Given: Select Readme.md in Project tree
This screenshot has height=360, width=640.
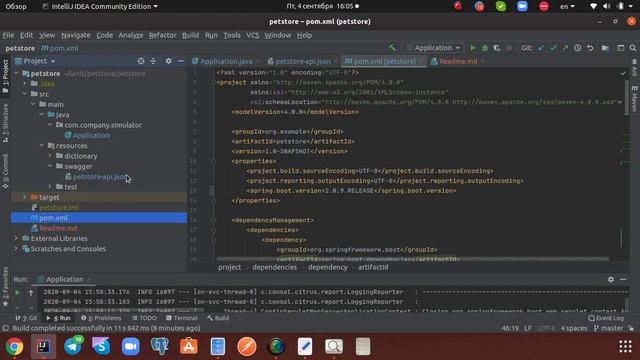Looking at the screenshot, I should tap(58, 228).
